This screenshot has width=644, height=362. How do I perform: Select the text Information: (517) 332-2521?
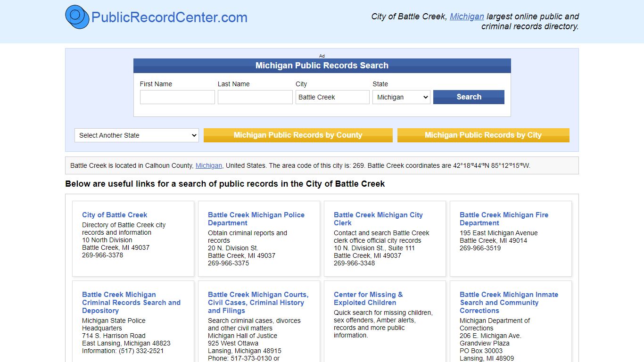click(x=123, y=351)
